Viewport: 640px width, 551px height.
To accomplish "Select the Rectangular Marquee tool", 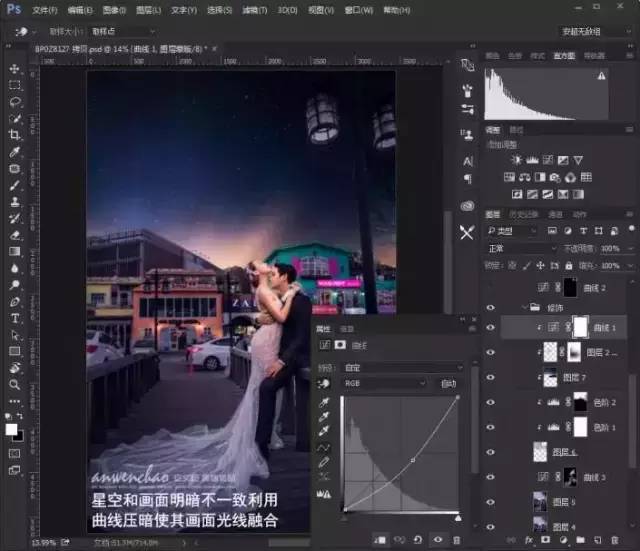I will click(x=15, y=85).
